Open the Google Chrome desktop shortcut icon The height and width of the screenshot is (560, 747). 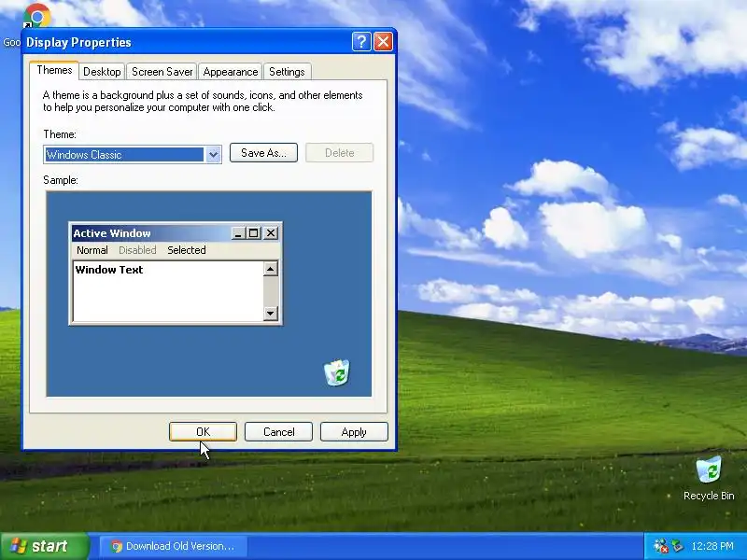pyautogui.click(x=36, y=16)
